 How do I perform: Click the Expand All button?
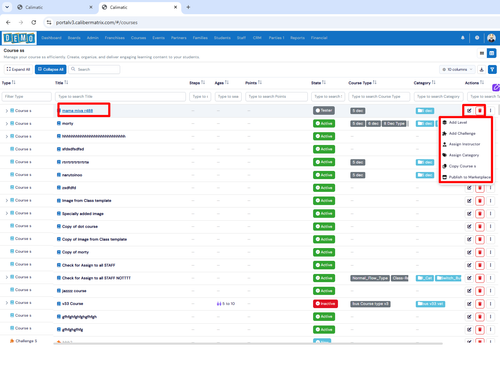18,69
